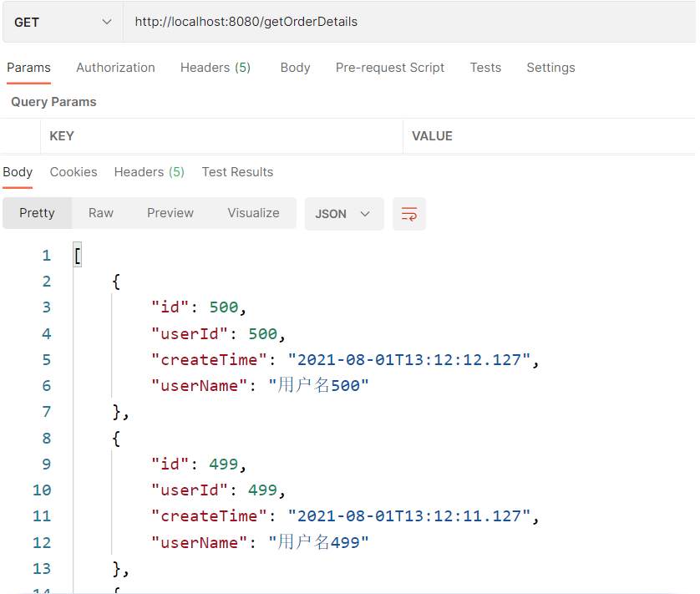This screenshot has height=594, width=700.
Task: Open the Authorization tab
Action: [x=115, y=68]
